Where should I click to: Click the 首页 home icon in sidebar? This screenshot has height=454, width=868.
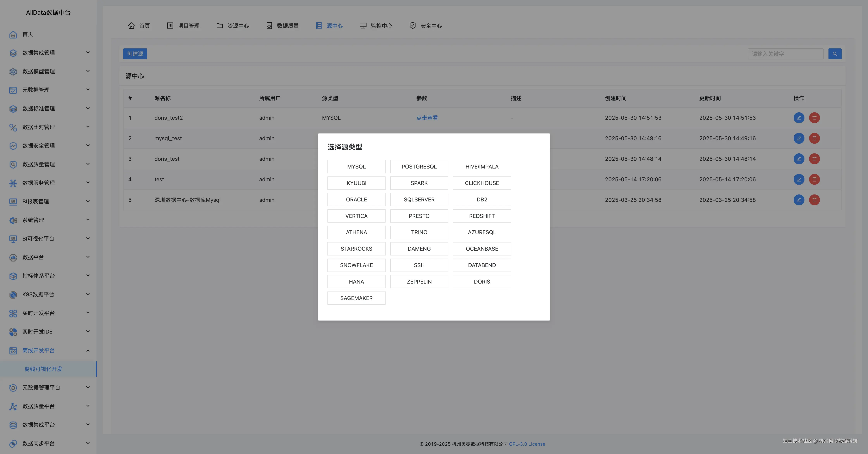tap(13, 34)
